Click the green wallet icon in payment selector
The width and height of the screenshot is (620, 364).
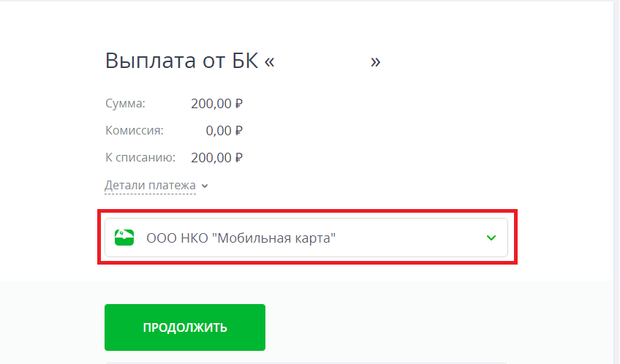point(124,238)
